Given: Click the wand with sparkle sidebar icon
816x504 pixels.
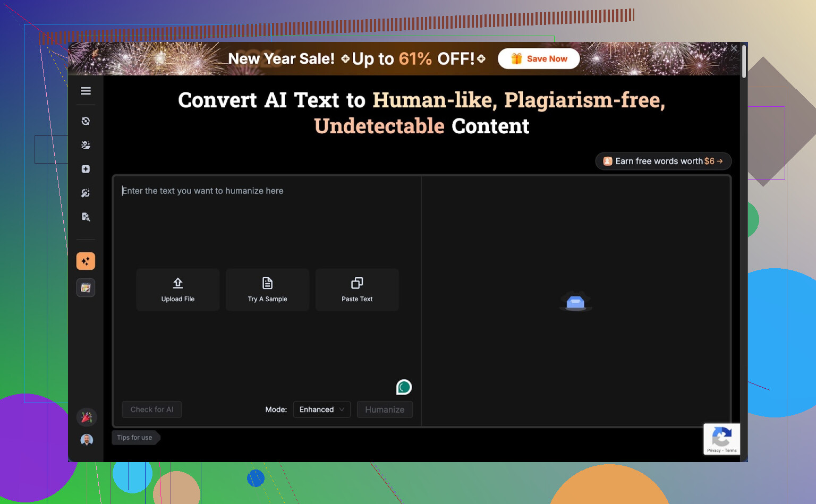Looking at the screenshot, I should tap(86, 193).
